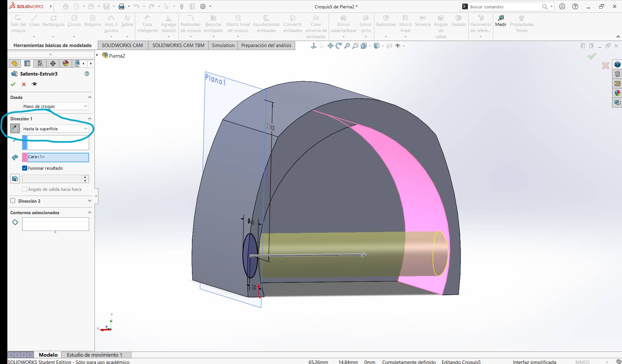Expand the Pierna2 feature tree node

(x=97, y=55)
